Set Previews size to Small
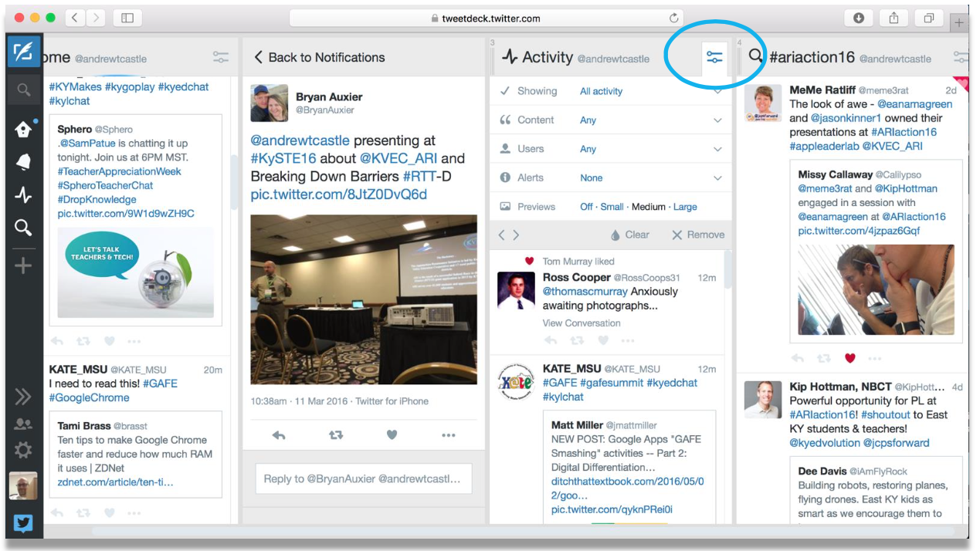Viewport: 980px width, 551px height. pyautogui.click(x=612, y=207)
